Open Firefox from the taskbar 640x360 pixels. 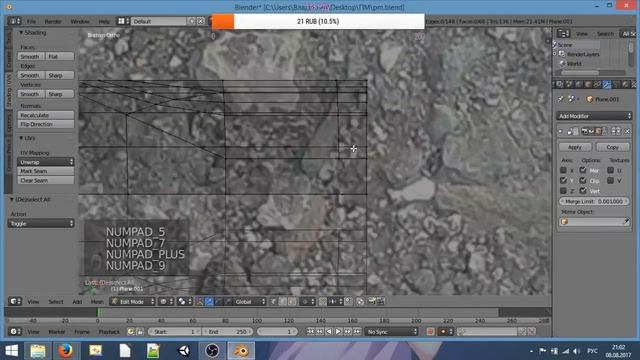(x=65, y=351)
